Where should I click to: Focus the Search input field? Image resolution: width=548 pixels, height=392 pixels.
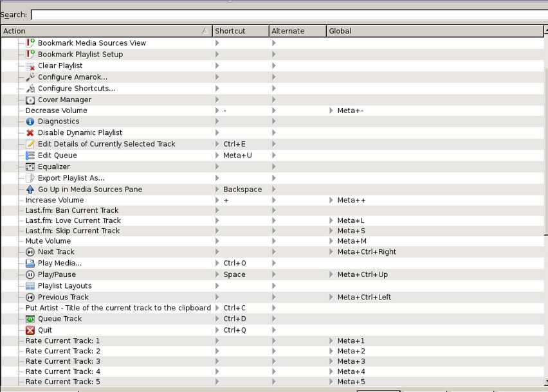tap(289, 15)
